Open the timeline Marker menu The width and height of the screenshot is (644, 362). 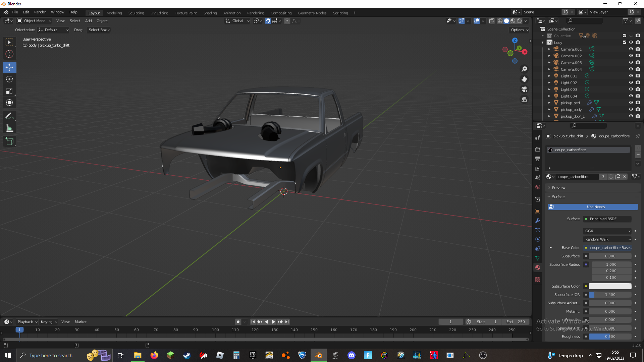tap(80, 322)
